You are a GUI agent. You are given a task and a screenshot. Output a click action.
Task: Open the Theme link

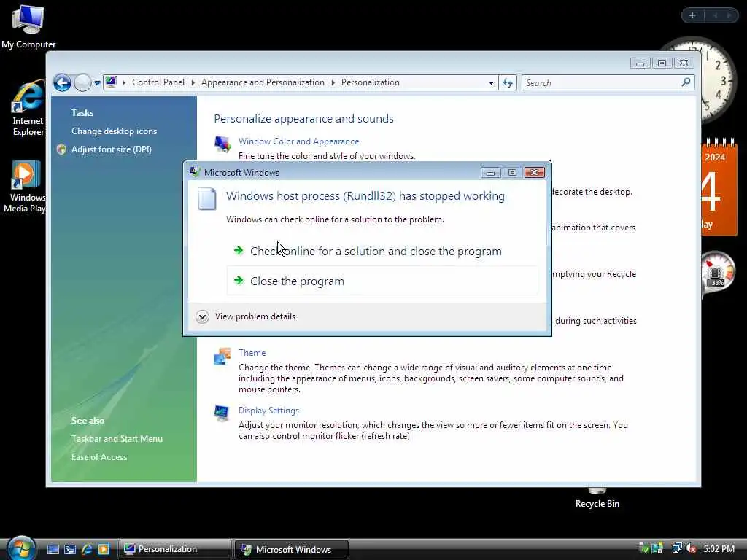(252, 353)
